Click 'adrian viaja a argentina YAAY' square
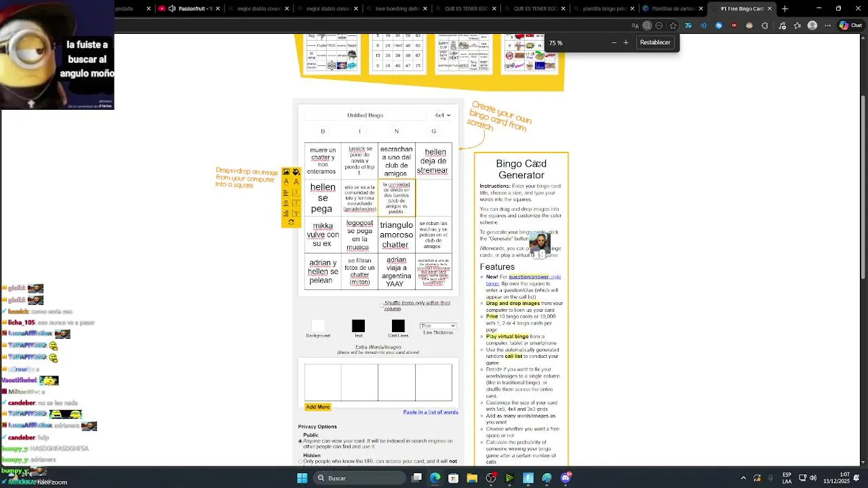Screen dimensions: 868x488 click(396, 271)
